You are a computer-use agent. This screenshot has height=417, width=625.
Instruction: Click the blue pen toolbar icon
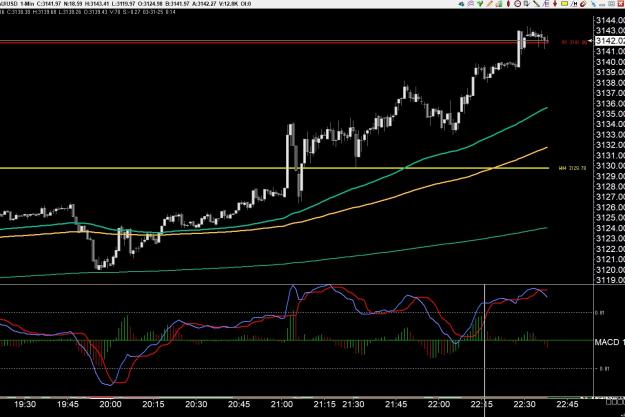coord(594,4)
